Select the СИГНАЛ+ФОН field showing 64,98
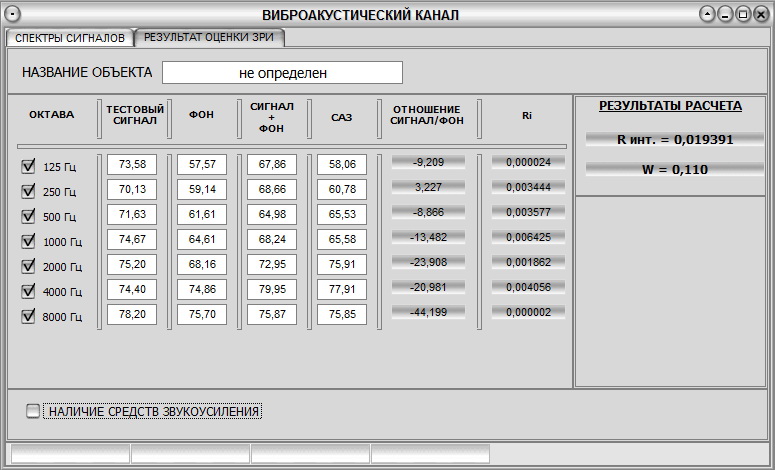 tap(272, 214)
